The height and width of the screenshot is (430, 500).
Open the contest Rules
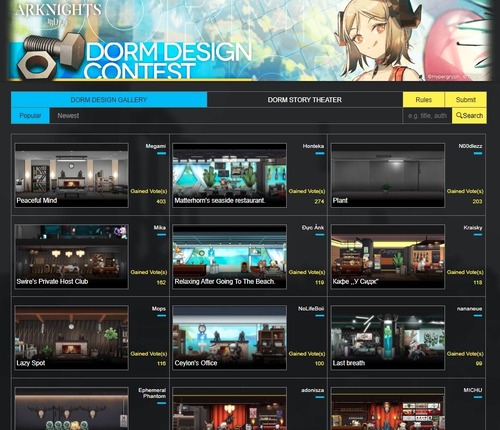(x=423, y=100)
